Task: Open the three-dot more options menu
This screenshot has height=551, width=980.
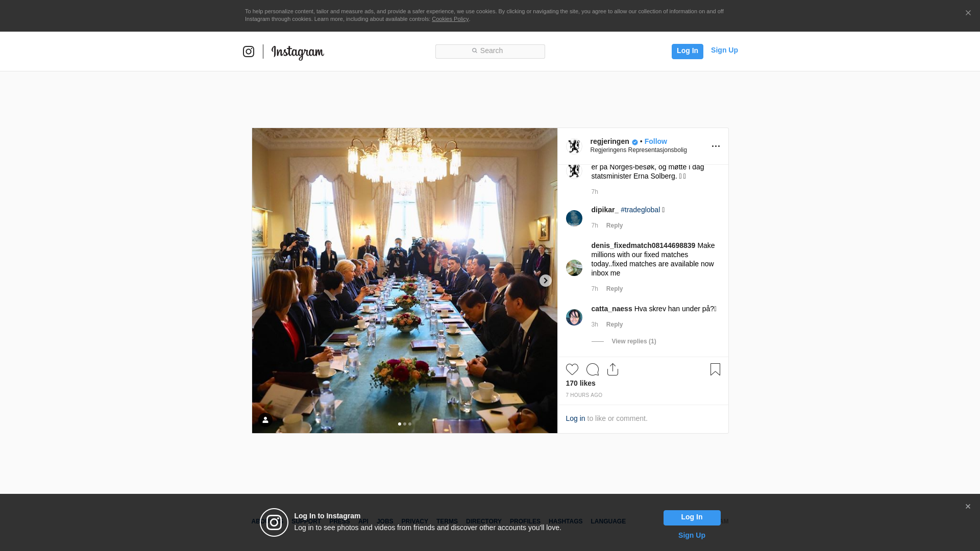Action: (716, 146)
